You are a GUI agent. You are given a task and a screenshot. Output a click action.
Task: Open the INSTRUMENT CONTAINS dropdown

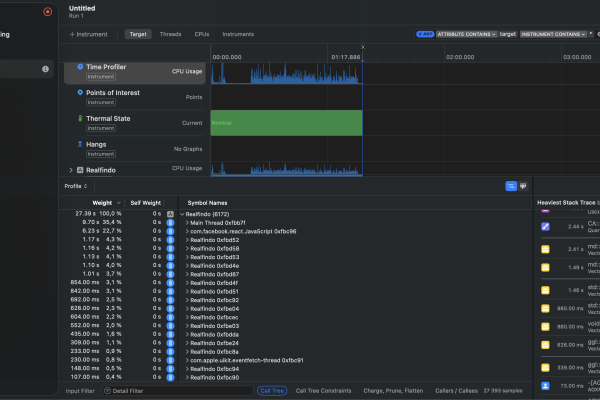click(553, 34)
